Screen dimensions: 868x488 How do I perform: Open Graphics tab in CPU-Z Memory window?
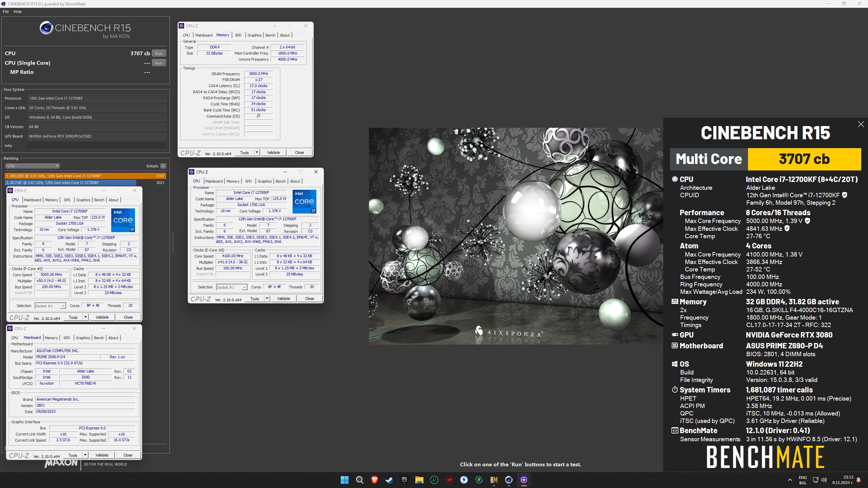tap(255, 35)
